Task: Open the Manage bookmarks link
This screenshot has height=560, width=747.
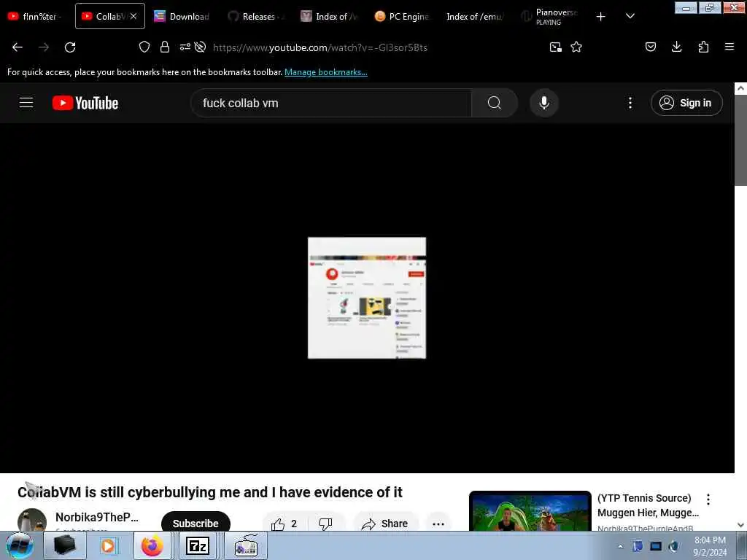Action: pos(326,72)
